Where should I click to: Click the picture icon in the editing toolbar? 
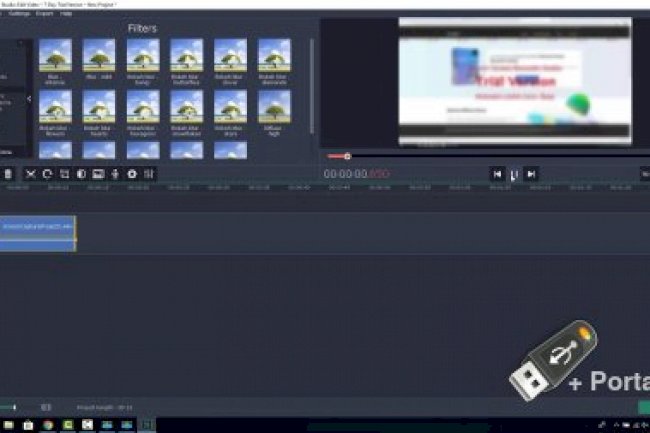(x=98, y=174)
